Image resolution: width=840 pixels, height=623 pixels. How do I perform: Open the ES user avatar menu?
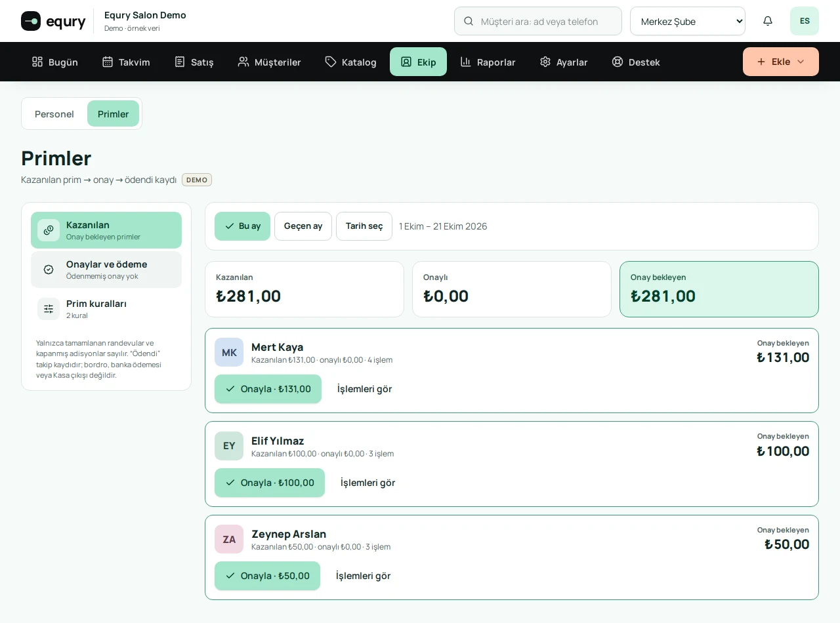805,21
